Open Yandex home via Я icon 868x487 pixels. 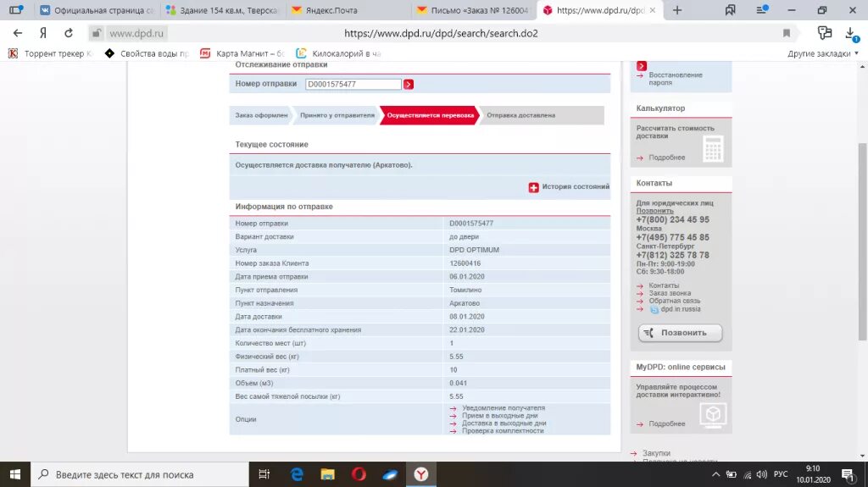[x=43, y=33]
